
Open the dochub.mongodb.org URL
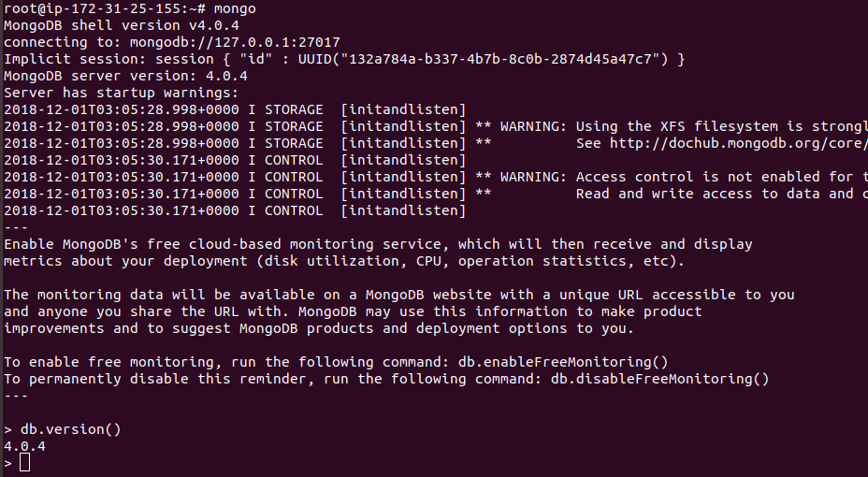point(739,143)
